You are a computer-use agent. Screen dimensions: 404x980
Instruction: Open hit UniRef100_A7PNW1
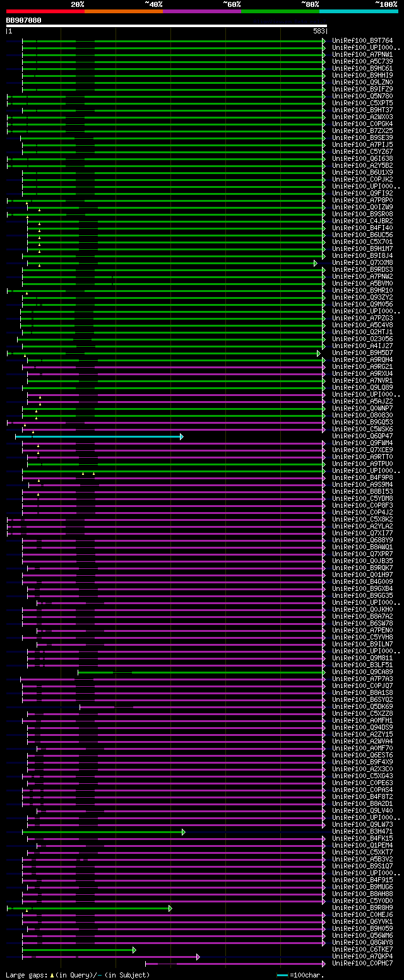pyautogui.click(x=362, y=55)
